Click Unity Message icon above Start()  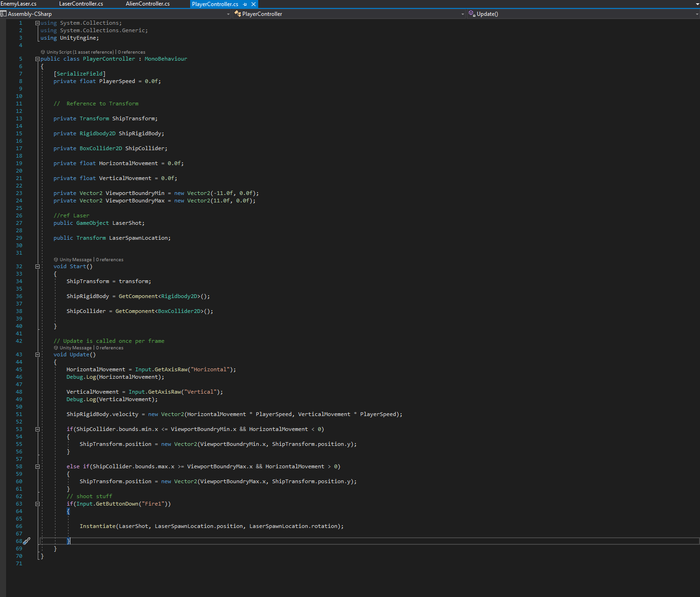pyautogui.click(x=56, y=260)
